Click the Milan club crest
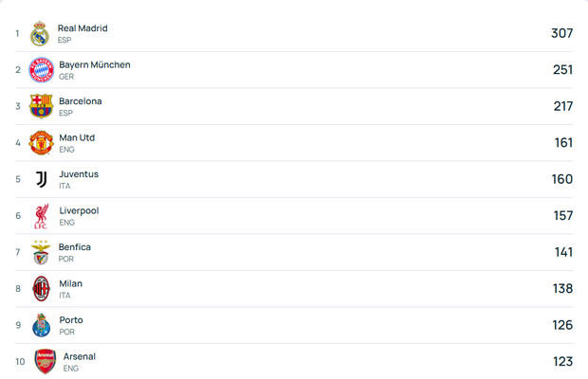The height and width of the screenshot is (379, 588). pyautogui.click(x=41, y=289)
